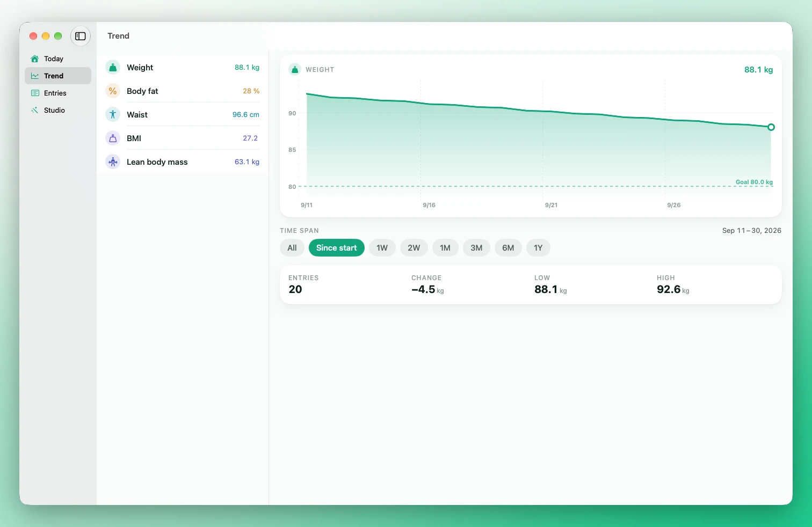The width and height of the screenshot is (812, 527).
Task: Select the BMI metric row
Action: (x=183, y=138)
